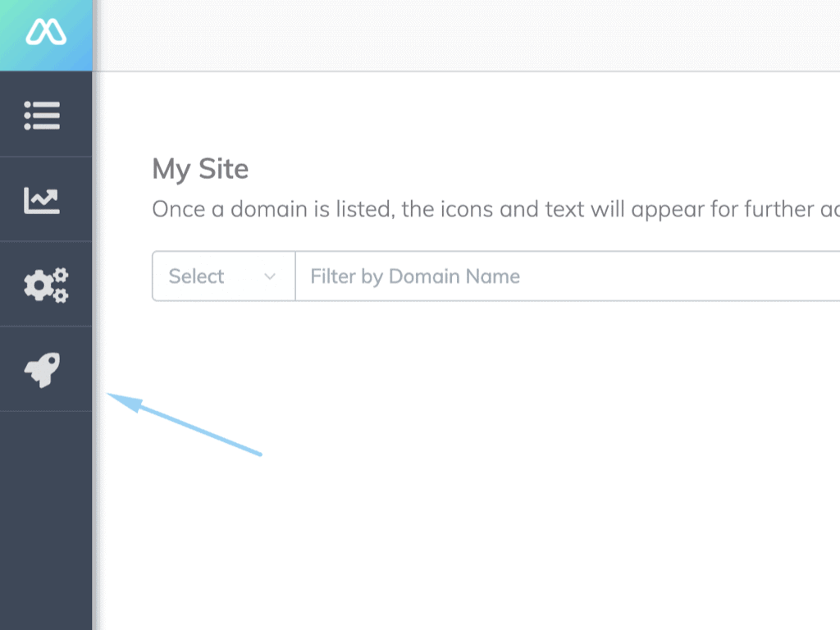Screen dimensions: 840x630
Task: Expand the Select dropdown
Action: point(224,276)
